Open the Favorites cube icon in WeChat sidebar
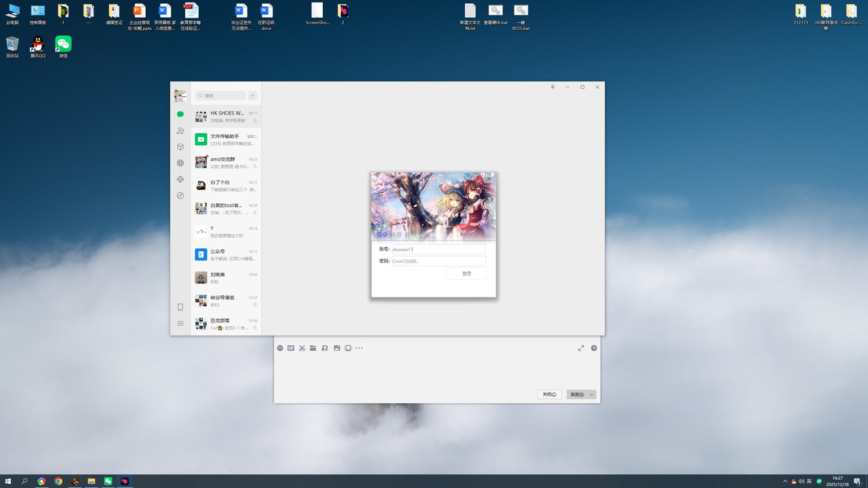 180,147
